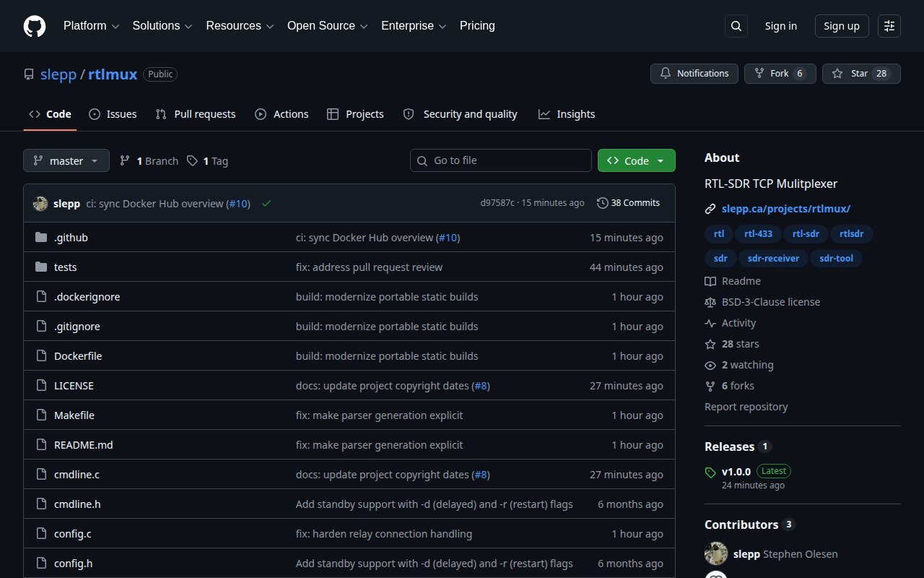This screenshot has width=924, height=578.
Task: Click the search magnifier icon
Action: 736,26
